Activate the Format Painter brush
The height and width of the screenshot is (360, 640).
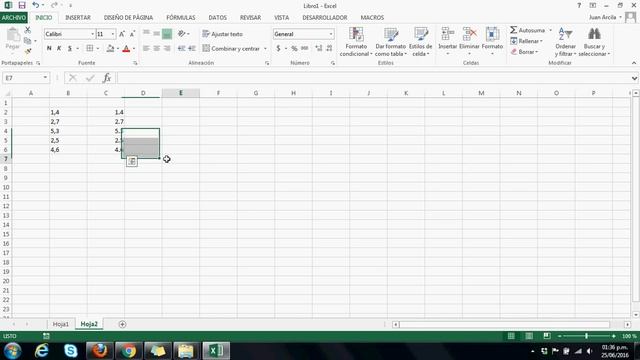(27, 51)
